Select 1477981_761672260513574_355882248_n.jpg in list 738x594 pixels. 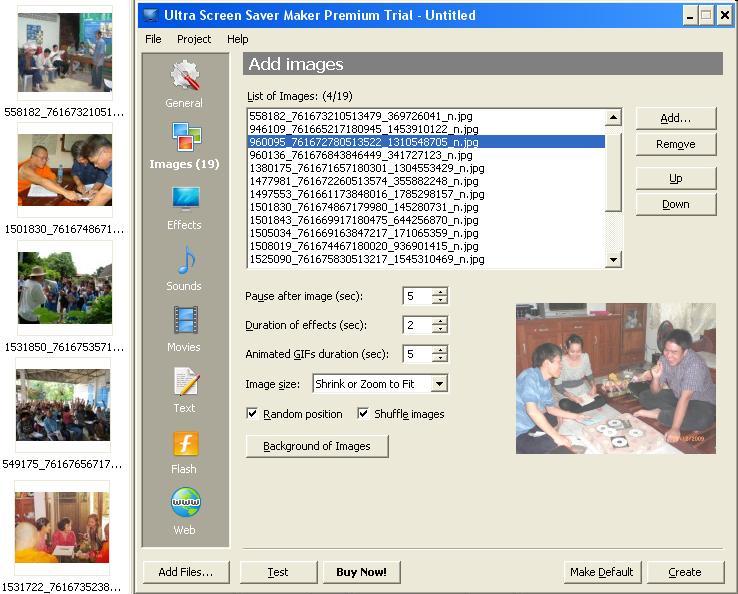pyautogui.click(x=426, y=181)
